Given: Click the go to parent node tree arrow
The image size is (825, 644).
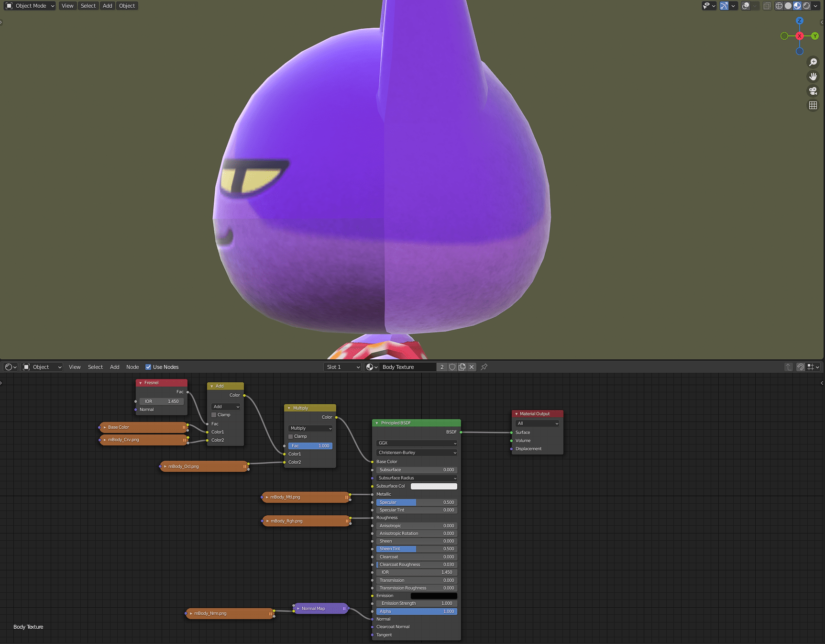Looking at the screenshot, I should click(x=788, y=367).
